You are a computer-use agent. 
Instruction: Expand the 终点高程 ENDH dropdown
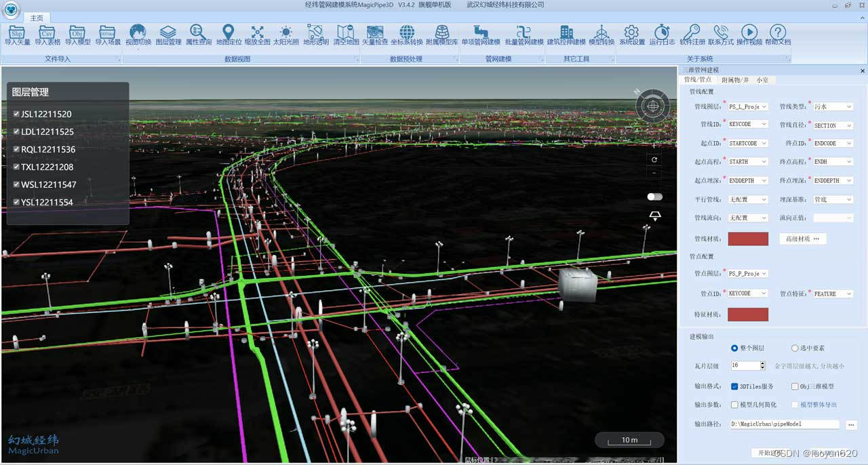pyautogui.click(x=833, y=162)
